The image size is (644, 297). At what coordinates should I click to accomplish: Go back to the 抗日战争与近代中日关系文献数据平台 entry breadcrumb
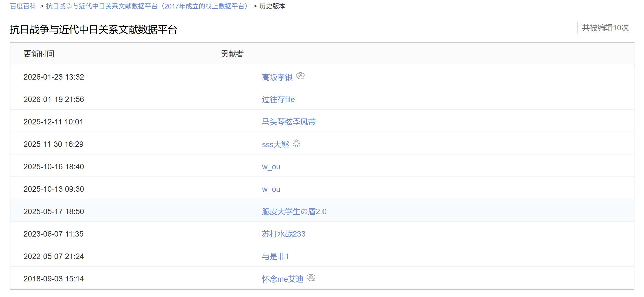[148, 6]
